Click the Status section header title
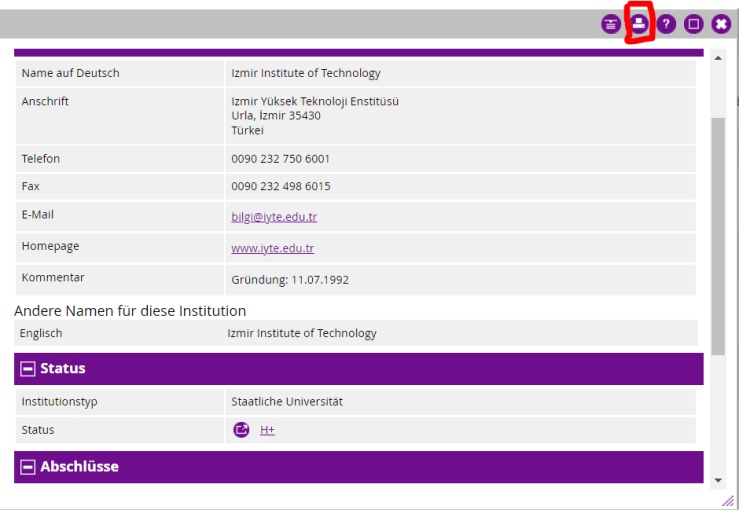The height and width of the screenshot is (510, 739). (x=63, y=369)
